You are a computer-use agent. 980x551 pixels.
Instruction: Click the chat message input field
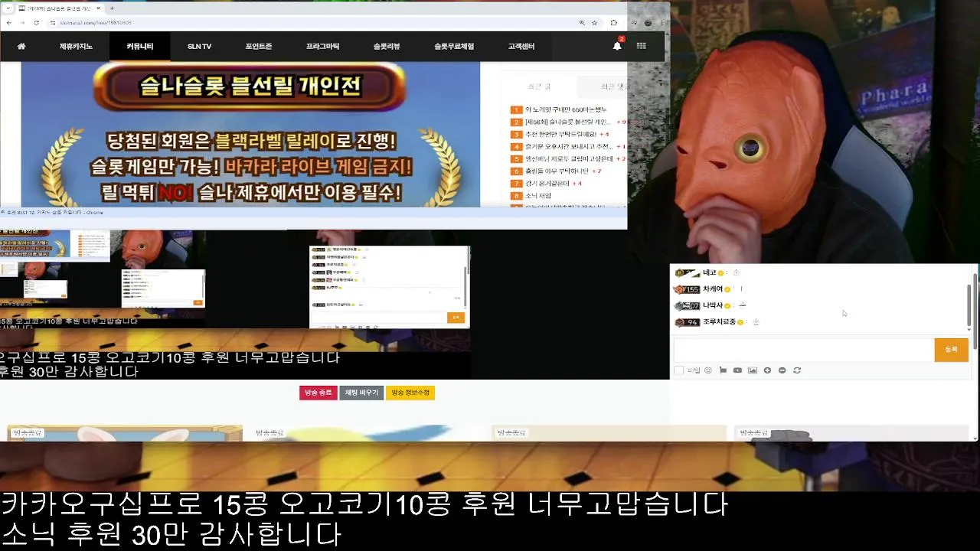(x=803, y=350)
